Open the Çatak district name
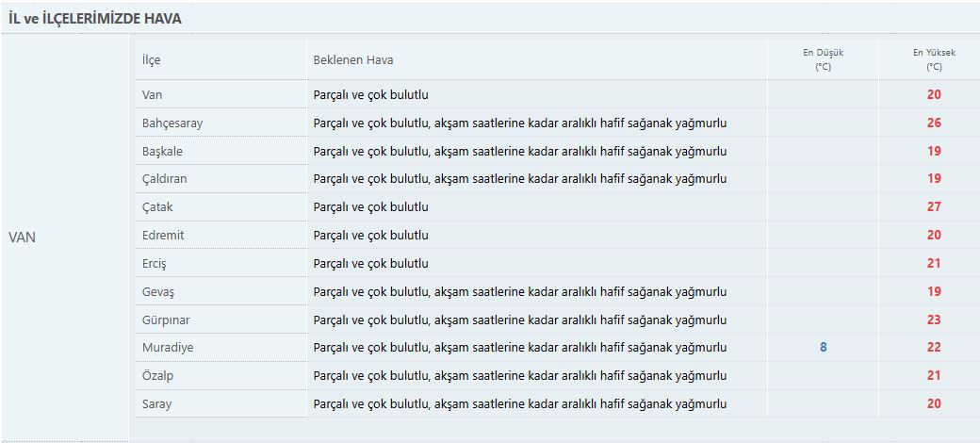The height and width of the screenshot is (443, 980). pyautogui.click(x=157, y=207)
